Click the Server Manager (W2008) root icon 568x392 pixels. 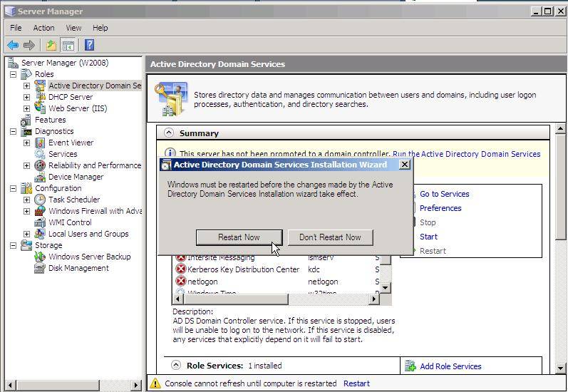[13, 63]
